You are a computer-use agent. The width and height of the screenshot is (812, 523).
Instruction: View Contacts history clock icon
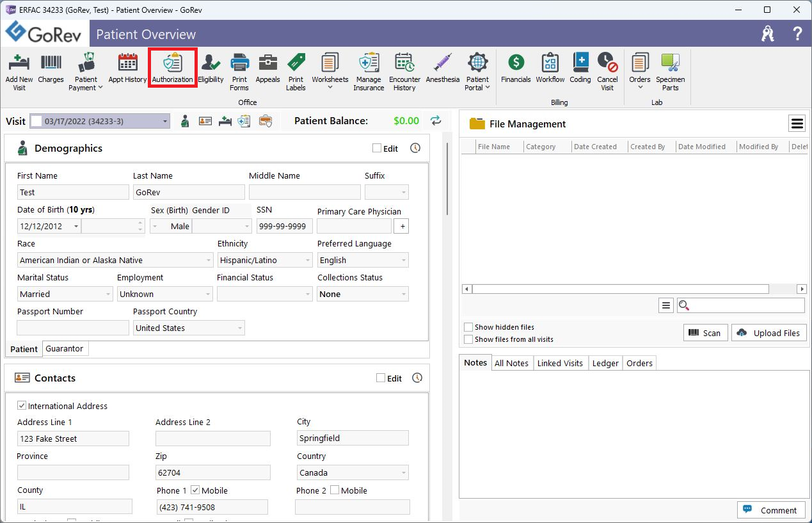tap(417, 378)
